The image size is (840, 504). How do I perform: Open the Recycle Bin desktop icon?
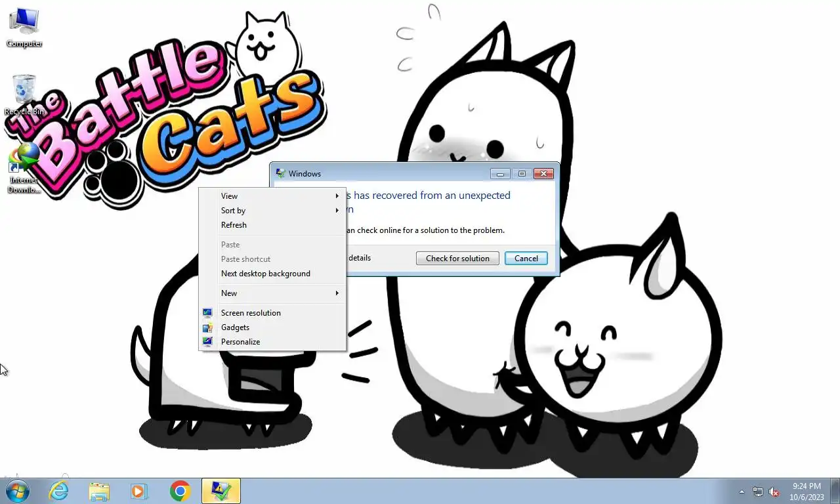point(24,95)
